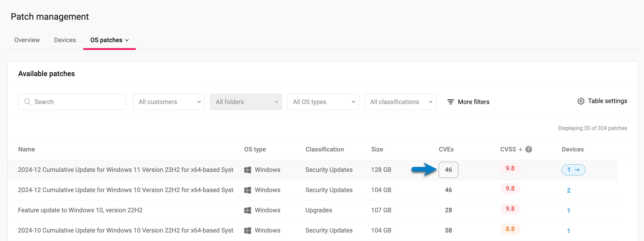Click Windows logo in first patch row
This screenshot has height=241, width=644.
point(247,170)
